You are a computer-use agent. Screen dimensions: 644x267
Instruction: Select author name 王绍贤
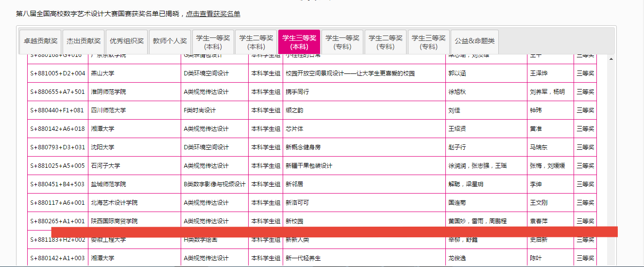(457, 129)
